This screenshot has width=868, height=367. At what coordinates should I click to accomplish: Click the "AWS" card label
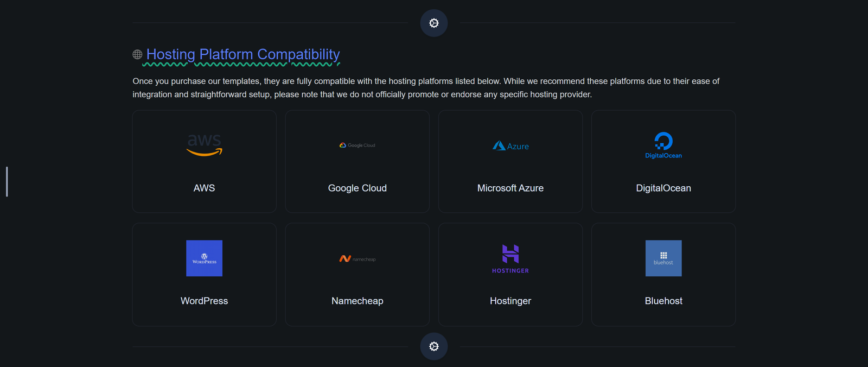click(204, 188)
